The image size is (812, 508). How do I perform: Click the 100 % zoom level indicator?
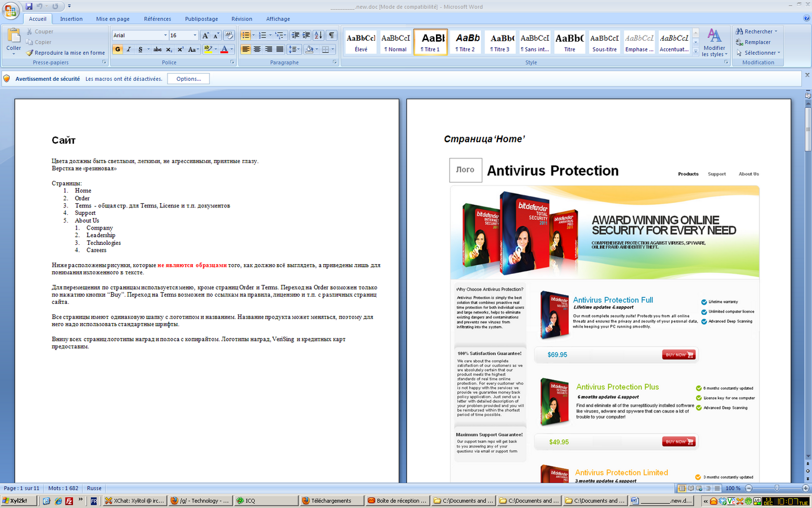(x=733, y=488)
